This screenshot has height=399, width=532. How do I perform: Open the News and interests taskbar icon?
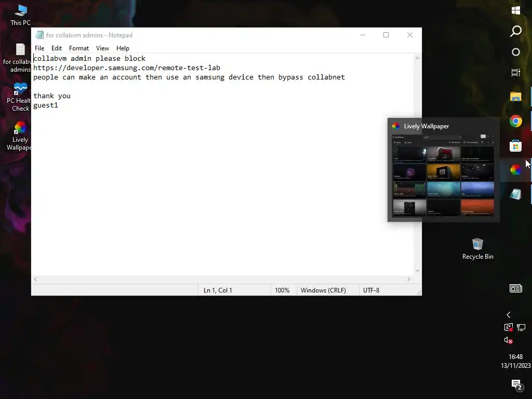(x=516, y=288)
